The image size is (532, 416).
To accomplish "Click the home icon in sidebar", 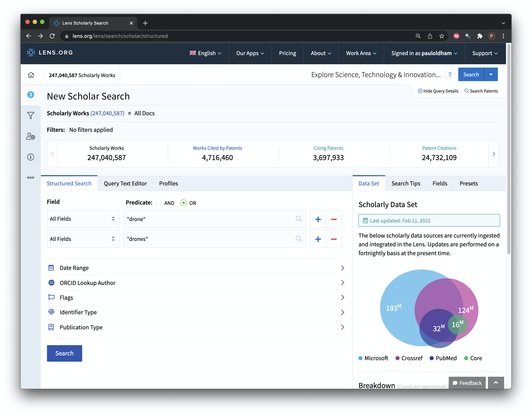I will [x=31, y=75].
